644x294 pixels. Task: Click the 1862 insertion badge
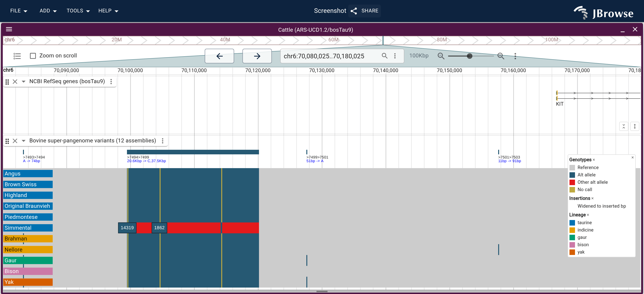(x=159, y=228)
